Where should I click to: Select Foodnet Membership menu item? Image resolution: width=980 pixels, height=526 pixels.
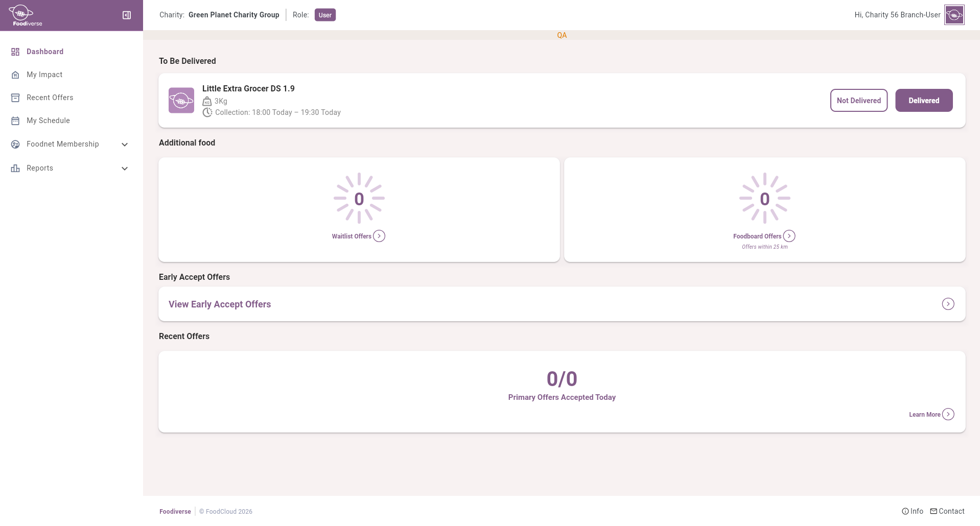click(63, 144)
